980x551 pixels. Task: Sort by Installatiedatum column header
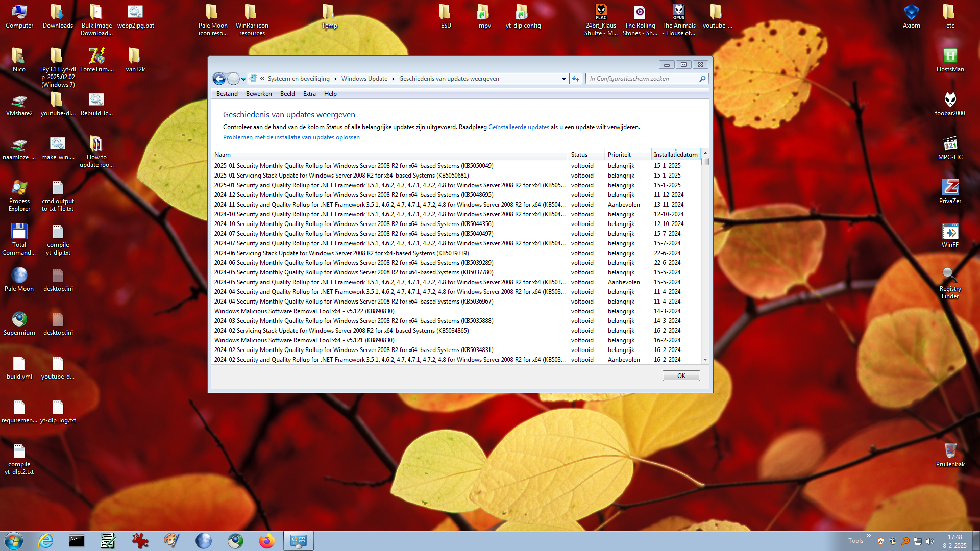(x=675, y=155)
